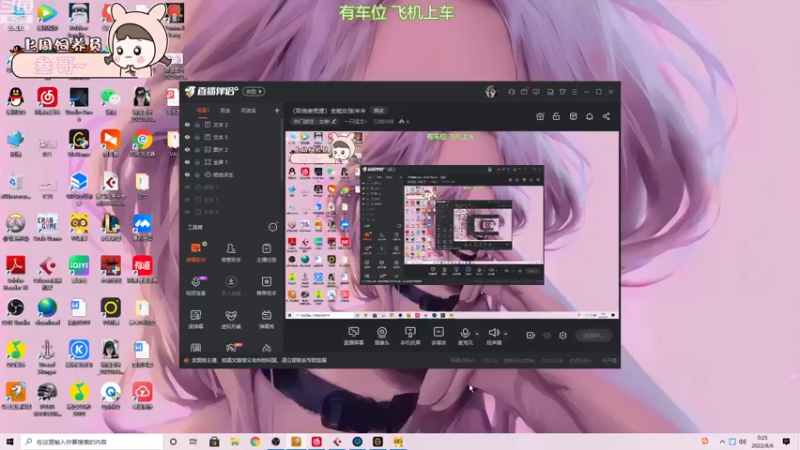
Task: Click the stream preview canvas
Action: pyautogui.click(x=452, y=225)
